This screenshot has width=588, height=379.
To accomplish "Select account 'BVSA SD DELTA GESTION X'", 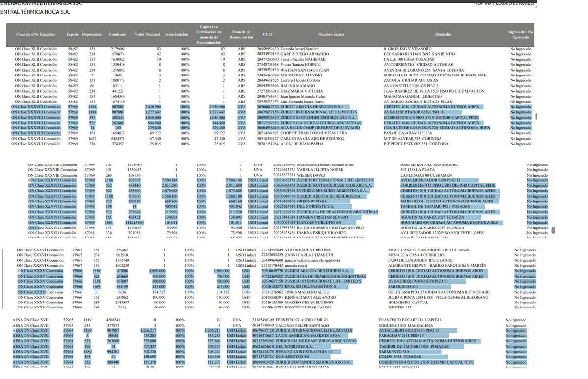I will (x=311, y=287).
